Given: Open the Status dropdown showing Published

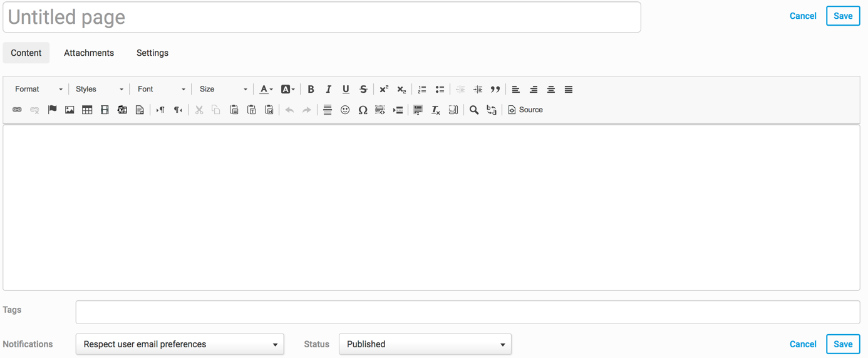Looking at the screenshot, I should click(425, 344).
